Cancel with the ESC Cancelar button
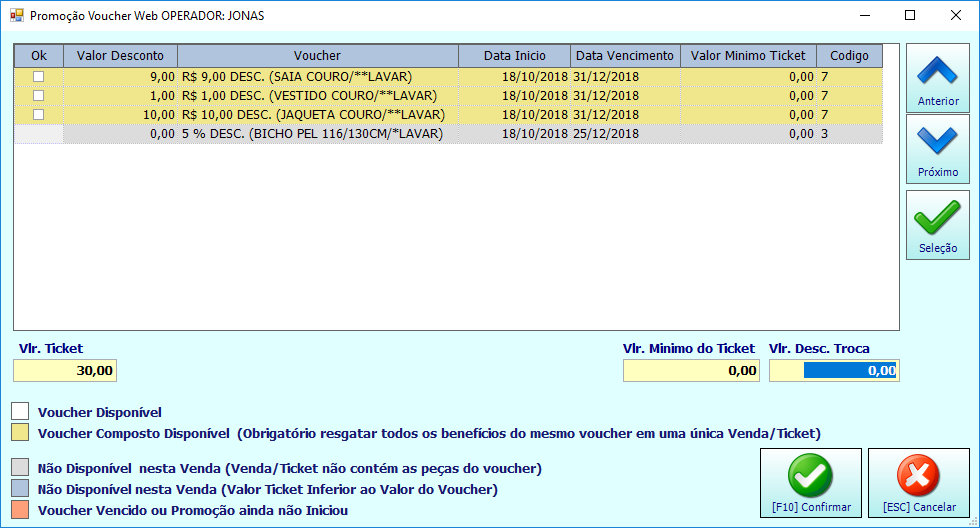 pos(919,483)
